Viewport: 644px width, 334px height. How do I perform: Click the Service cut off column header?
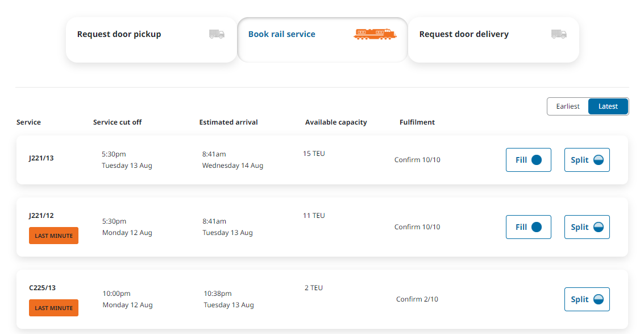tap(117, 122)
